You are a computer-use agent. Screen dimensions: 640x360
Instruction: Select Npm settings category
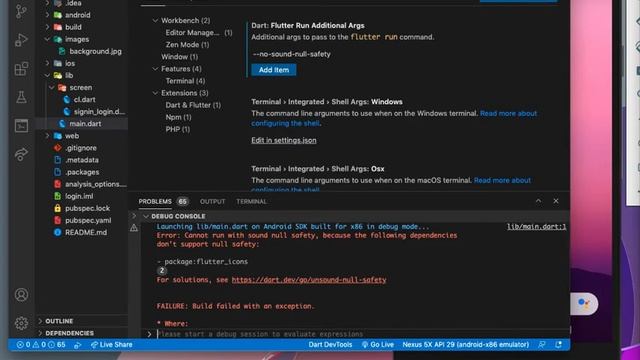178,117
